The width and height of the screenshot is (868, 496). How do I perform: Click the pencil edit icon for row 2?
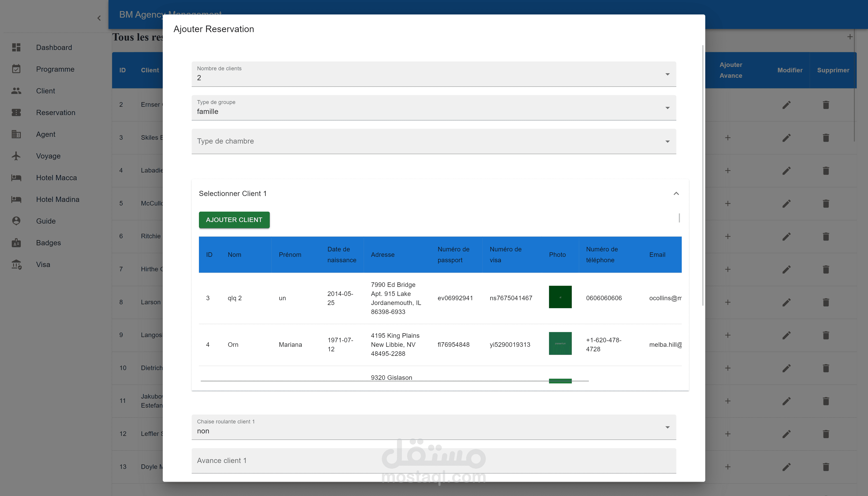(786, 105)
